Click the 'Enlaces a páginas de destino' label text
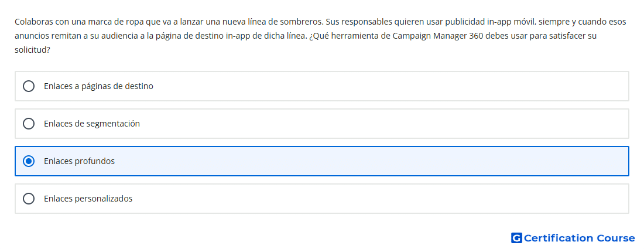The height and width of the screenshot is (249, 644). 98,86
